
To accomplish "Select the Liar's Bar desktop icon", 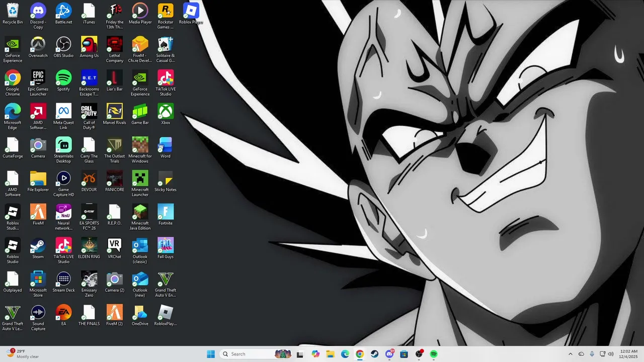I will pos(115,81).
